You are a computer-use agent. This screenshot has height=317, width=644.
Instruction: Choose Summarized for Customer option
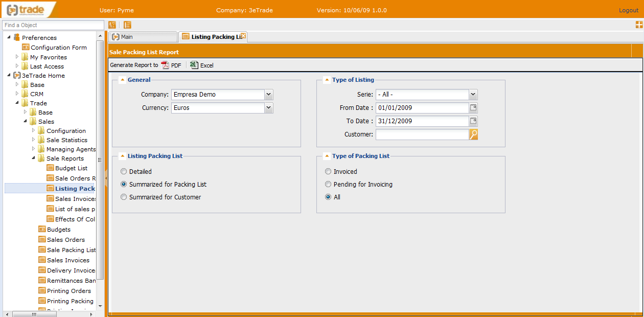(x=124, y=197)
